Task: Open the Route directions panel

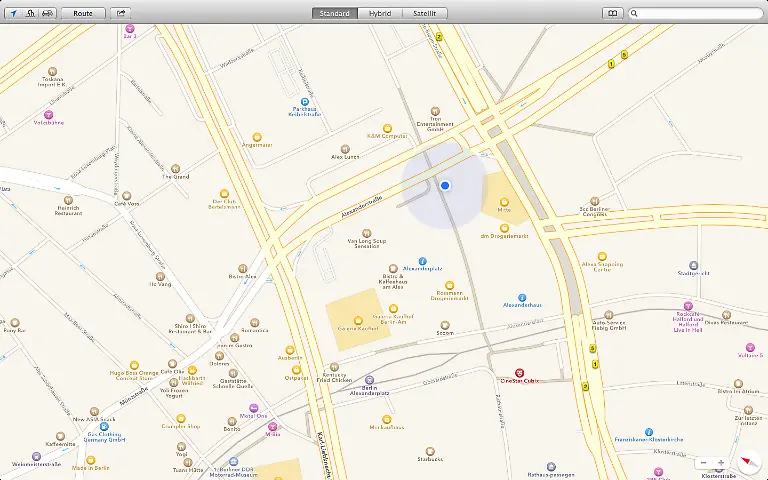Action: tap(83, 13)
